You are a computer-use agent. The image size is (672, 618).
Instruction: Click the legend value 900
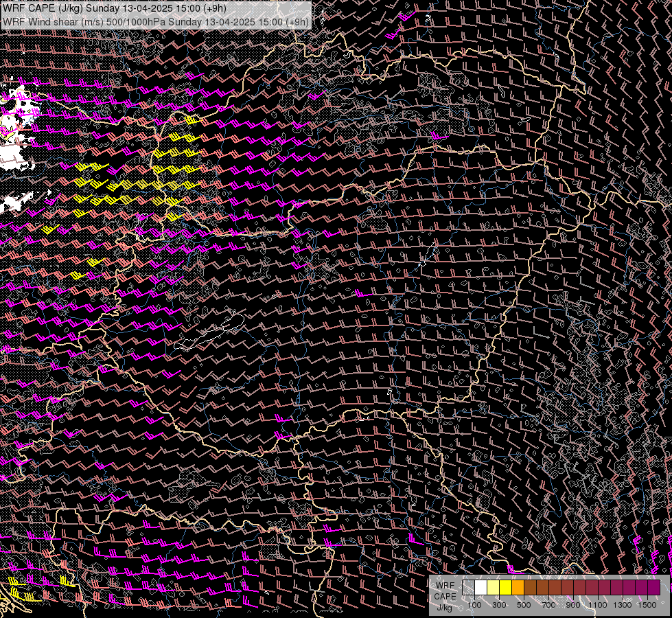click(x=573, y=605)
